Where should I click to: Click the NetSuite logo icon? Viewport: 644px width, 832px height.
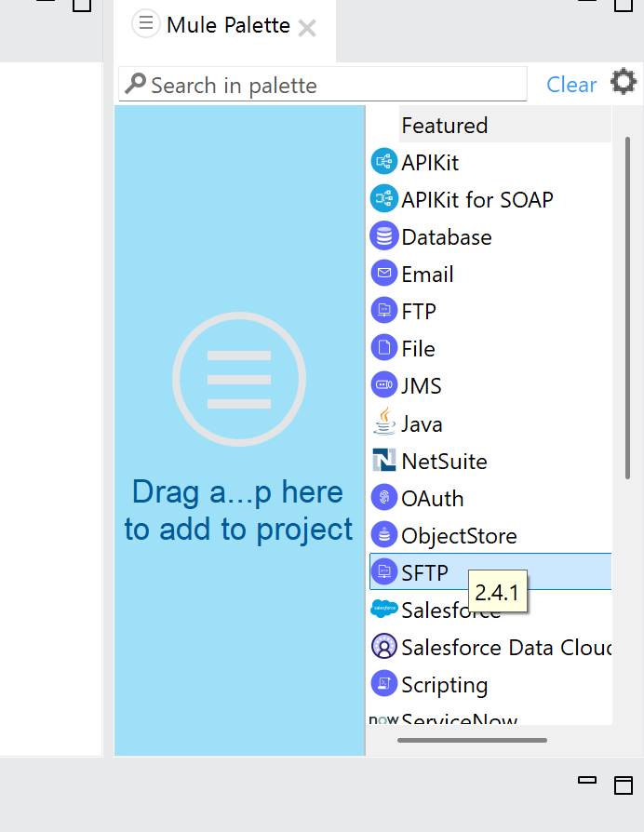click(384, 460)
